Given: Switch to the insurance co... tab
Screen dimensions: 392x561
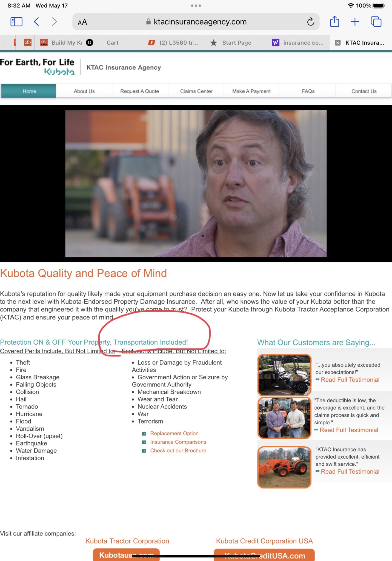Looking at the screenshot, I should [x=299, y=43].
